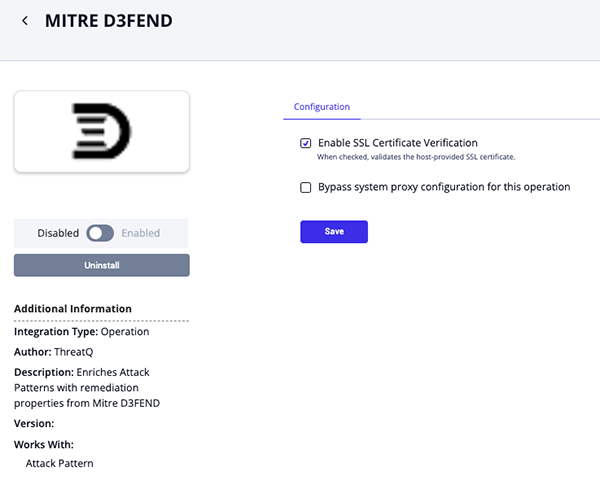Check Bypass system proxy configuration checkbox
This screenshot has width=600, height=480.
[x=305, y=188]
